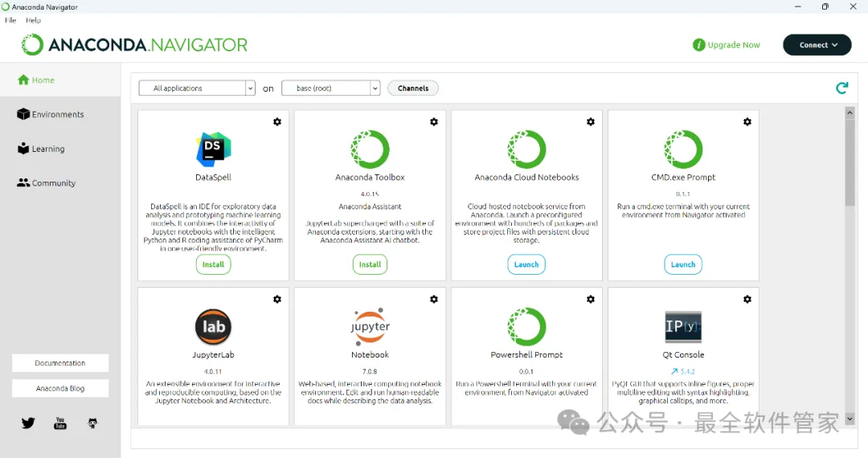Screen dimensions: 868x458
Task: Click the Powershell Prompt title text
Action: point(526,355)
